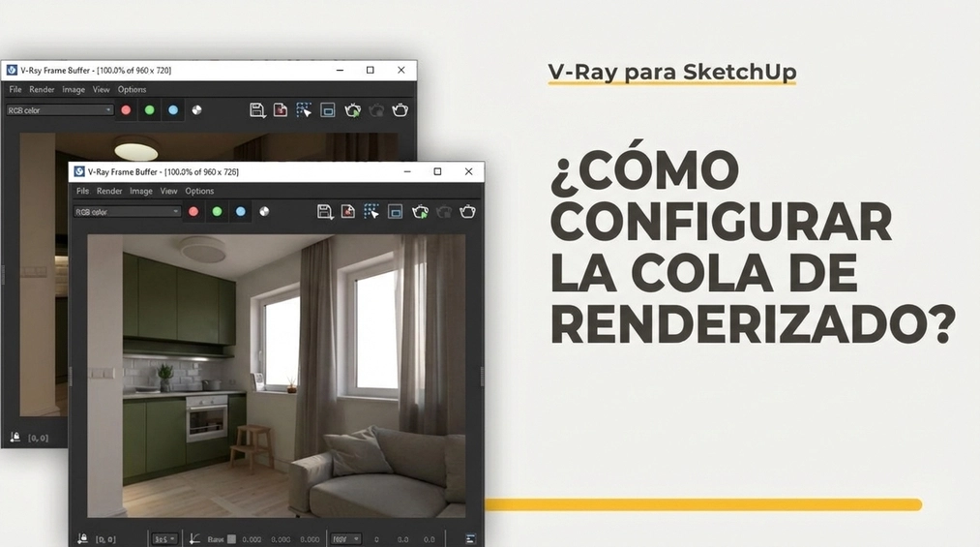Activate Region render tool in back window
980x547 pixels.
(x=304, y=110)
